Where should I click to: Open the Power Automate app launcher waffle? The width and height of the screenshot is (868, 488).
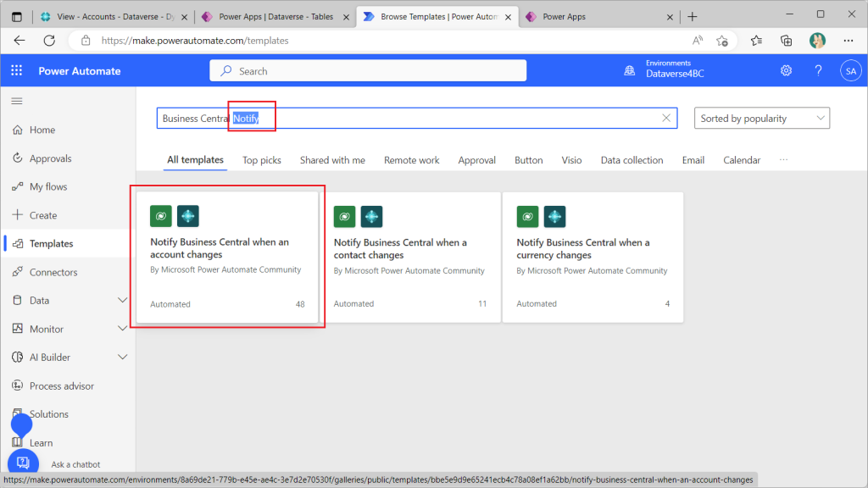(17, 70)
